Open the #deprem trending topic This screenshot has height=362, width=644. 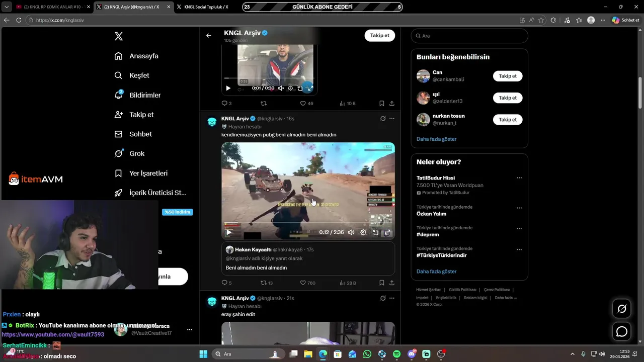(x=428, y=235)
